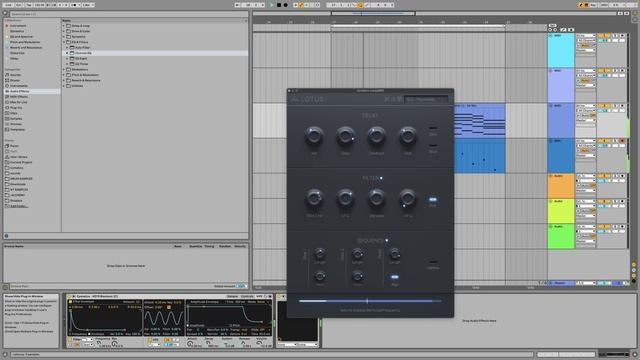Click the Feedback knob in Lotus Delay section
This screenshot has height=360, width=640.
point(376,135)
